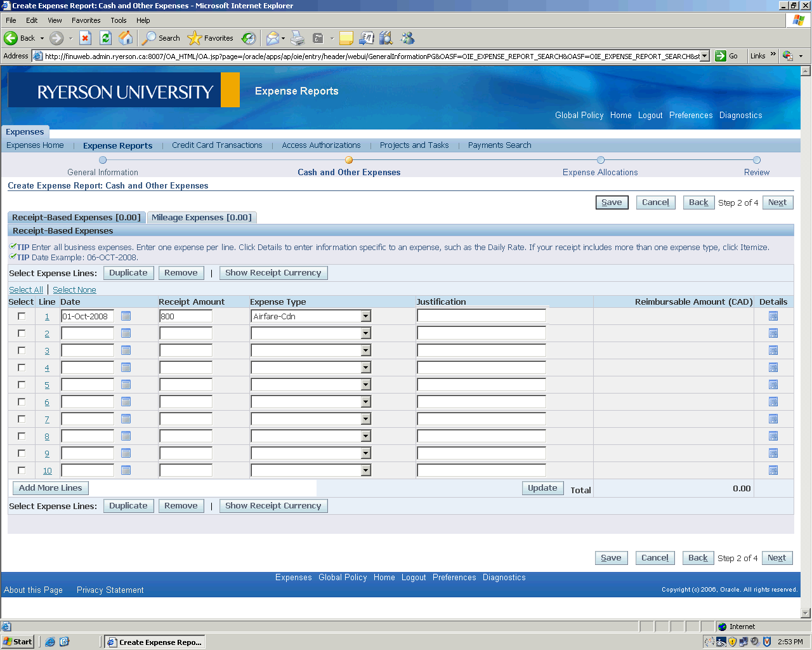This screenshot has height=650, width=812.
Task: Click the Print icon in IE toolbar
Action: (x=298, y=38)
